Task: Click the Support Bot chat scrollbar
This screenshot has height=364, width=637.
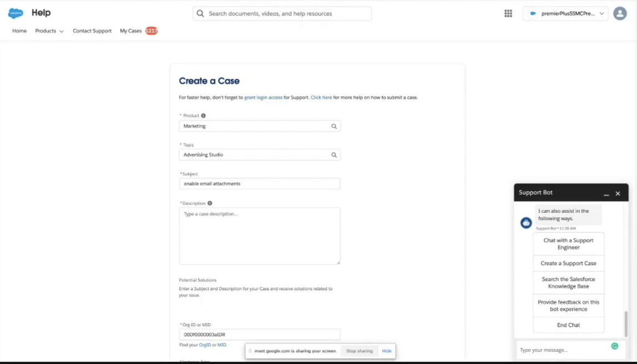Action: click(x=626, y=324)
